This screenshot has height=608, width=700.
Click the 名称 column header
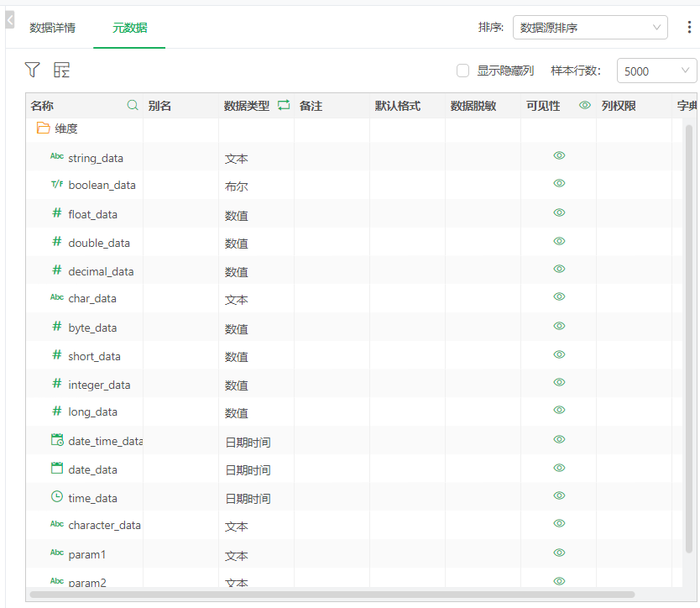(x=42, y=106)
